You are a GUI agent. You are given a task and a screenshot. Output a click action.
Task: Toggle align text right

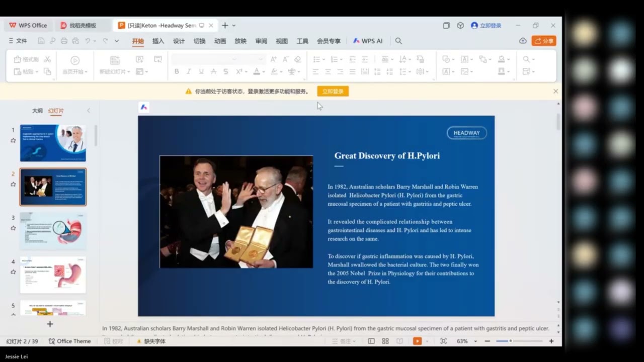pos(340,71)
